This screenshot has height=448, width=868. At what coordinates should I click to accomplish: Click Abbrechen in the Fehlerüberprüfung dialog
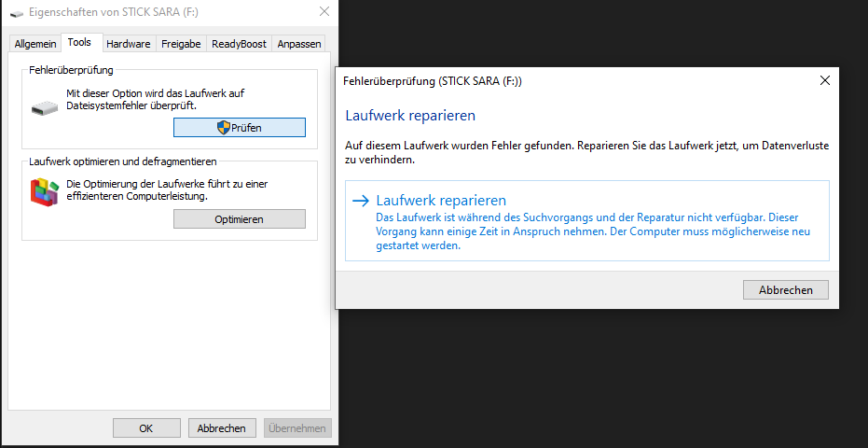(x=786, y=290)
